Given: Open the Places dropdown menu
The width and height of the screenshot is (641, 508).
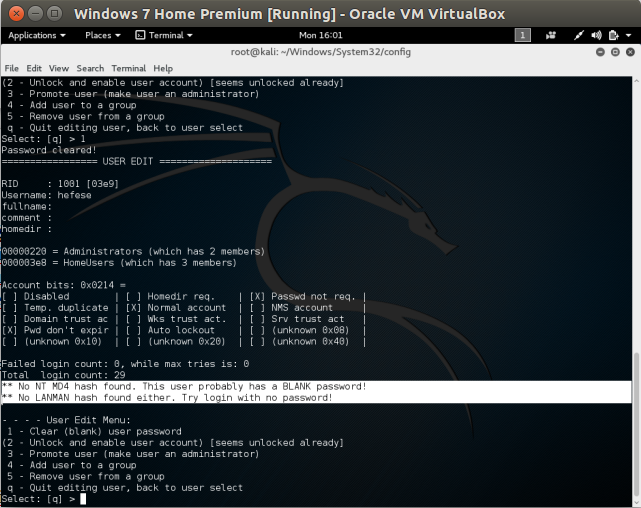Looking at the screenshot, I should tap(103, 36).
